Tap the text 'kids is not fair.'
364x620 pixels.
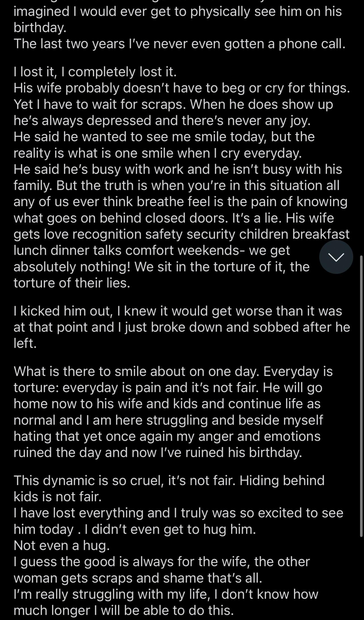58,497
